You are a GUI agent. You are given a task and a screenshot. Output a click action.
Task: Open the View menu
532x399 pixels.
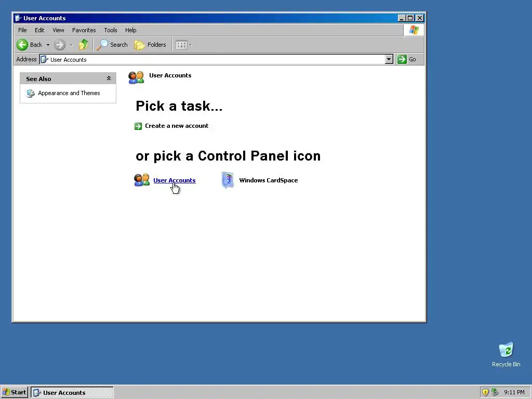click(58, 30)
